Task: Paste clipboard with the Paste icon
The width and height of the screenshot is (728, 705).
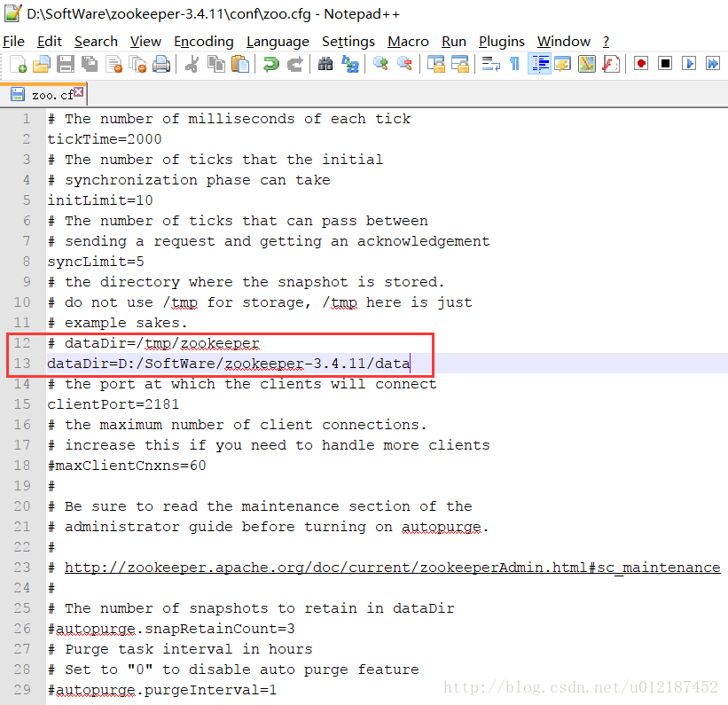Action: (x=240, y=64)
